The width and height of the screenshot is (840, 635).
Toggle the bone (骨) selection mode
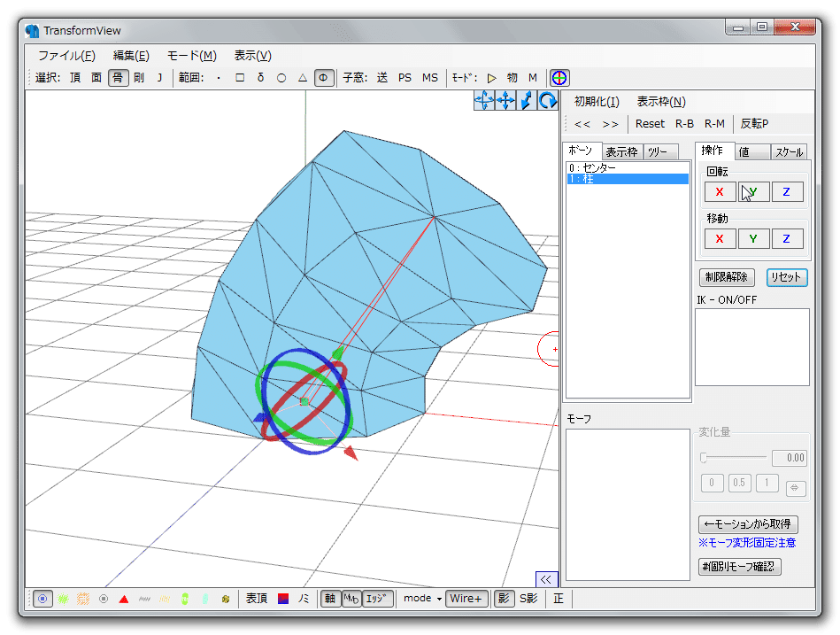click(118, 78)
